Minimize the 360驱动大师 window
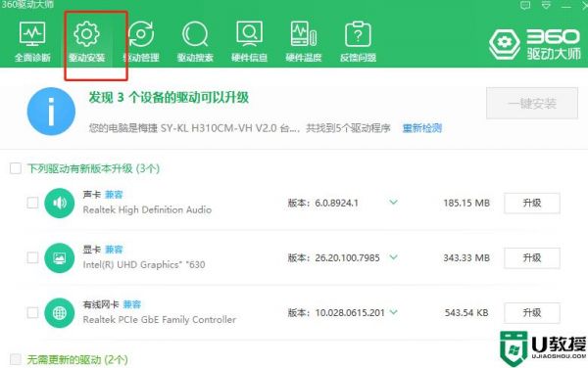Viewport: 588px width, 368px height. [566, 6]
